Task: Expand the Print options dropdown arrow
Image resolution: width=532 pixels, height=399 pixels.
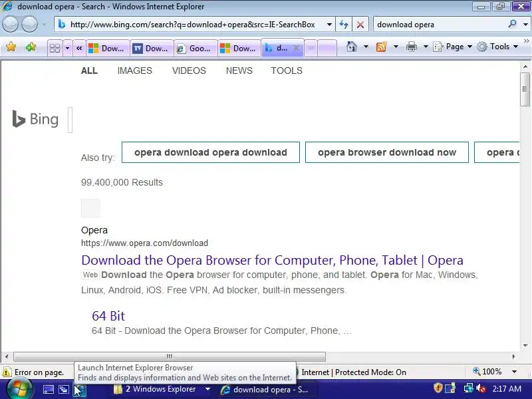Action: click(x=426, y=46)
